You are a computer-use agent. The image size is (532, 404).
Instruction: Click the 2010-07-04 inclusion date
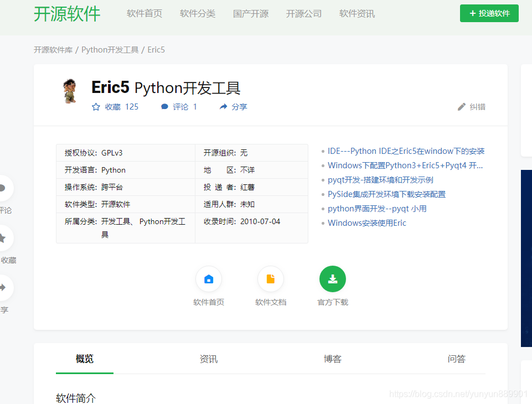pyautogui.click(x=260, y=221)
